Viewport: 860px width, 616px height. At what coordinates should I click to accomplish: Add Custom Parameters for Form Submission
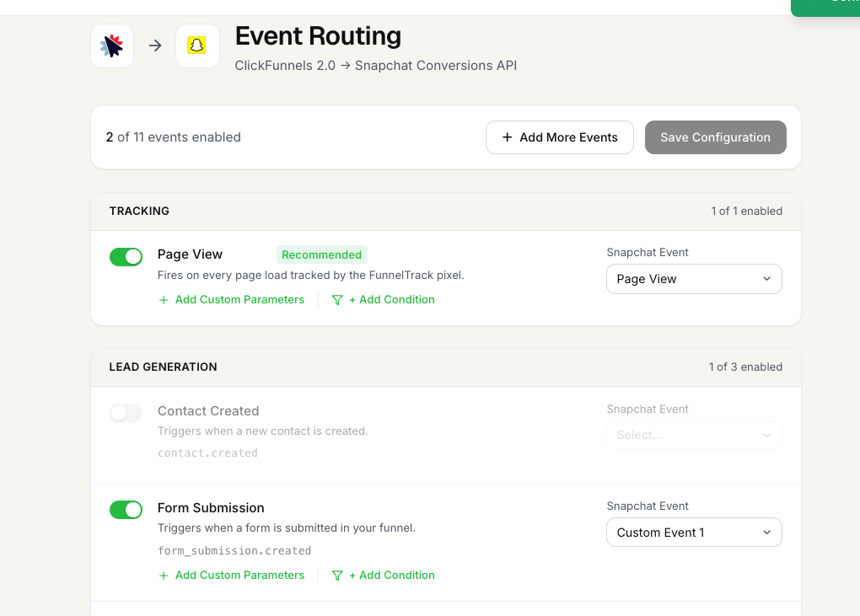232,576
